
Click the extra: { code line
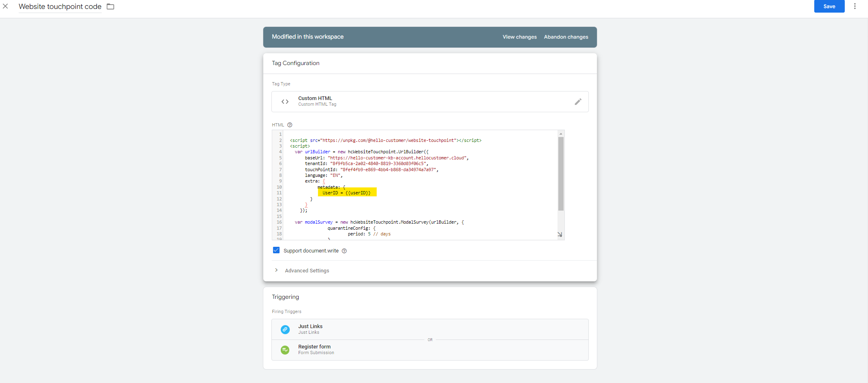(315, 181)
